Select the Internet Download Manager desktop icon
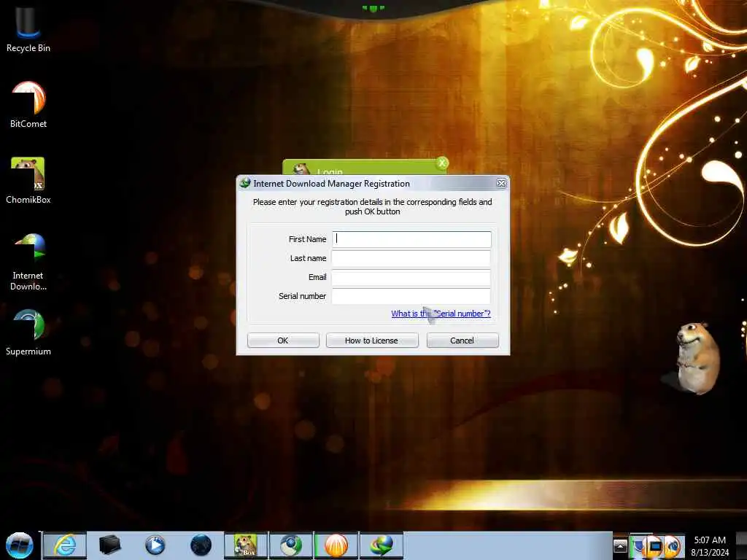Screen dimensions: 747x560 [28, 262]
